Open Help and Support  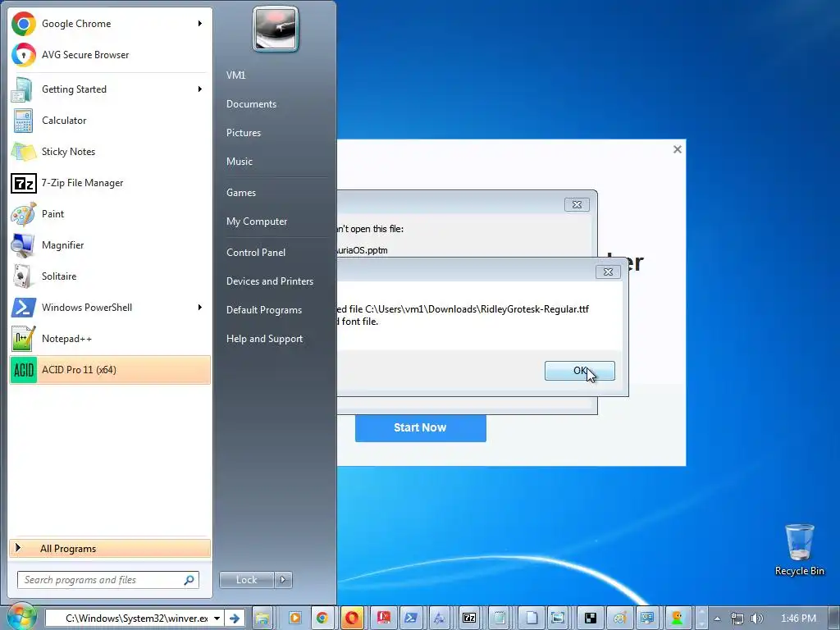click(x=264, y=339)
